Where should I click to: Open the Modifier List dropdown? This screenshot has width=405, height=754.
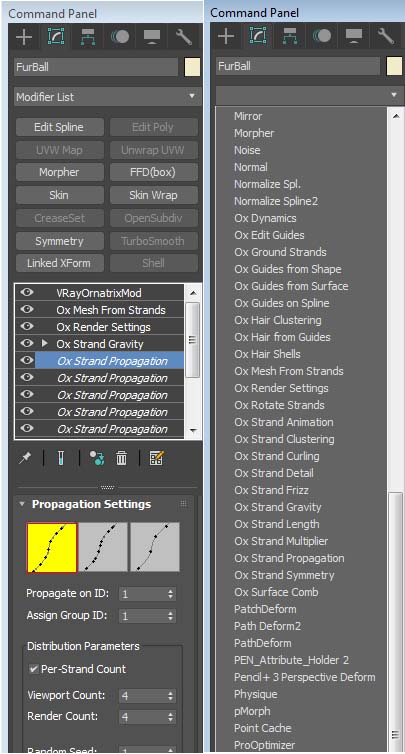coord(106,97)
